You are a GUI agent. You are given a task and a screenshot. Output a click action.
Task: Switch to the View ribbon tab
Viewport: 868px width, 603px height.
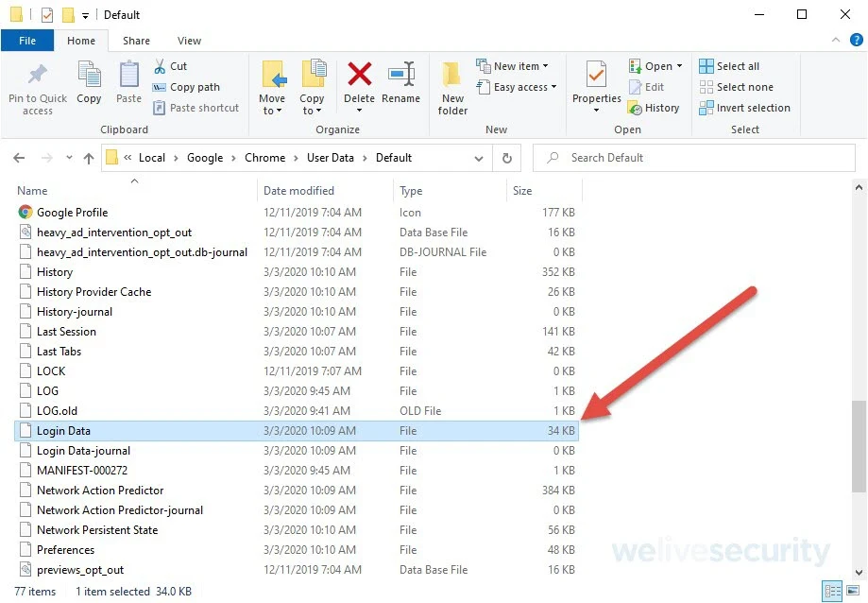189,41
